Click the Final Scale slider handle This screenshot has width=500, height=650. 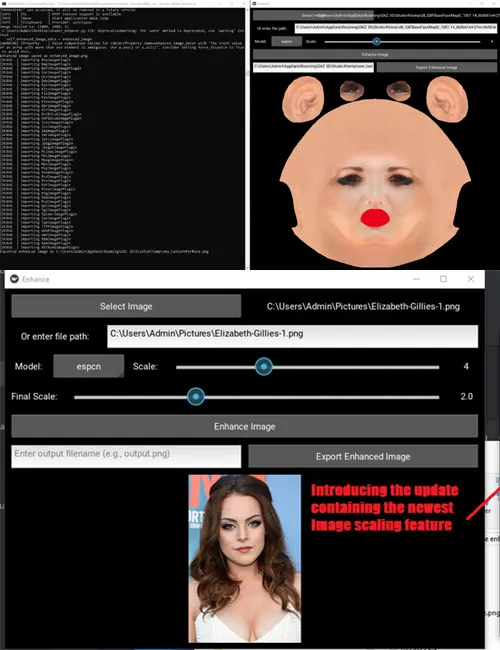point(196,396)
